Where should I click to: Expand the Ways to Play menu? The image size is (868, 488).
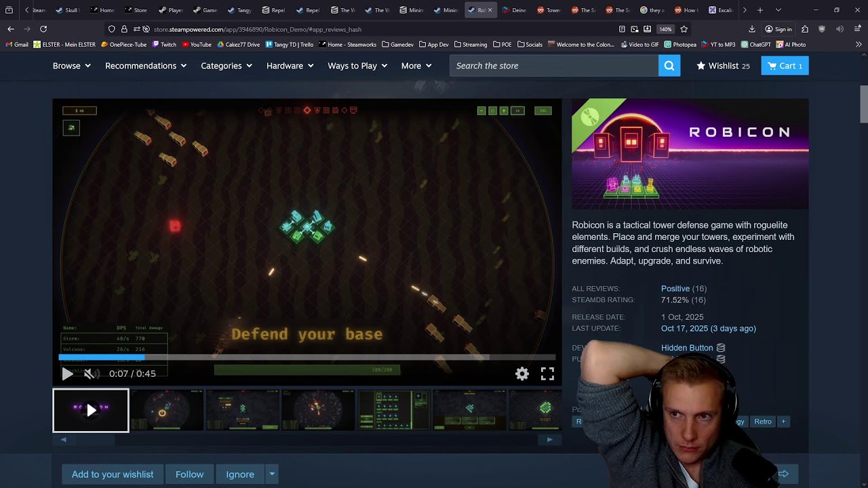357,66
